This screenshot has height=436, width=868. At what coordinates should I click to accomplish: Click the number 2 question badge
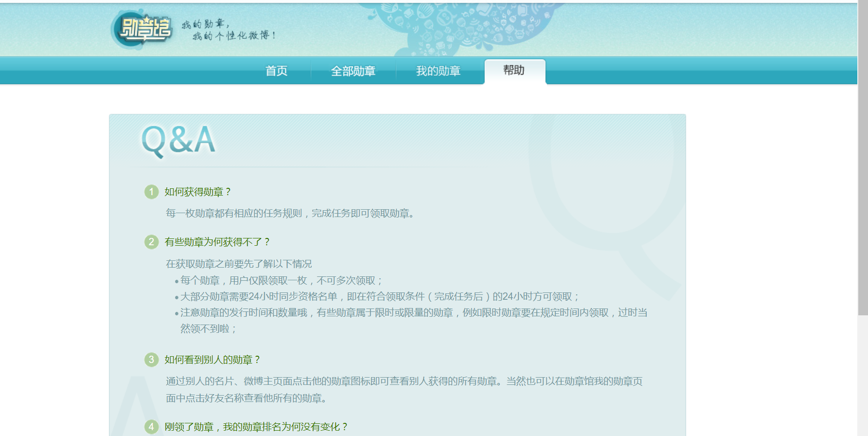tap(151, 242)
